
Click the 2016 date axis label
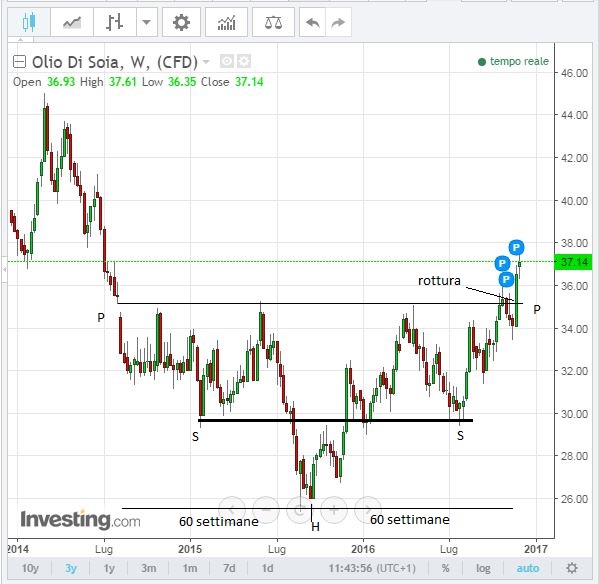[x=363, y=549]
